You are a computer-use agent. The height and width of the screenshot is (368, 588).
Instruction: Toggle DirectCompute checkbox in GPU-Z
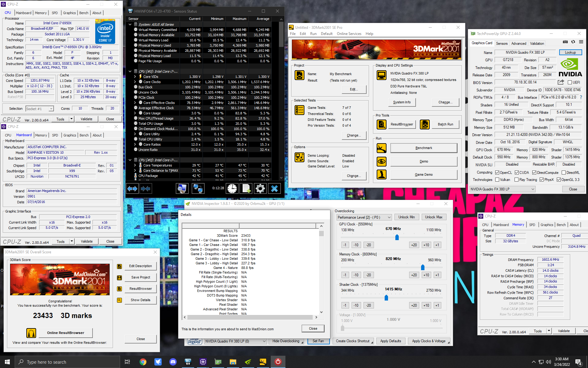(x=534, y=173)
